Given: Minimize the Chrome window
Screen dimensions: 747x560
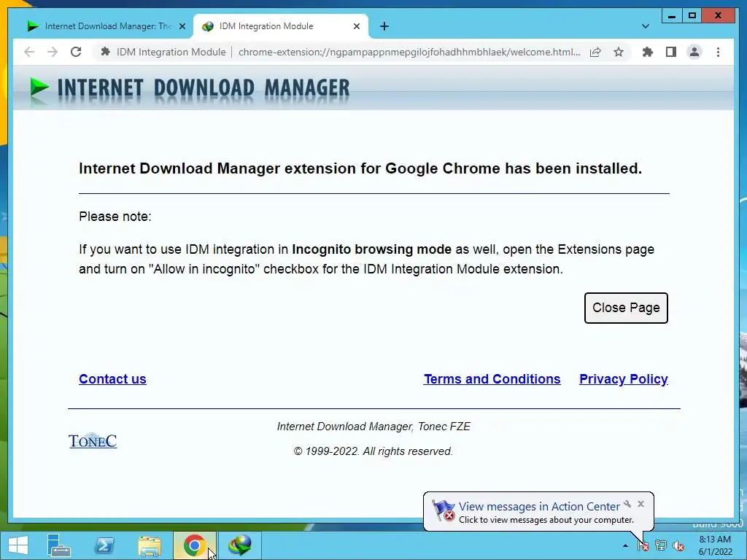Looking at the screenshot, I should [672, 16].
